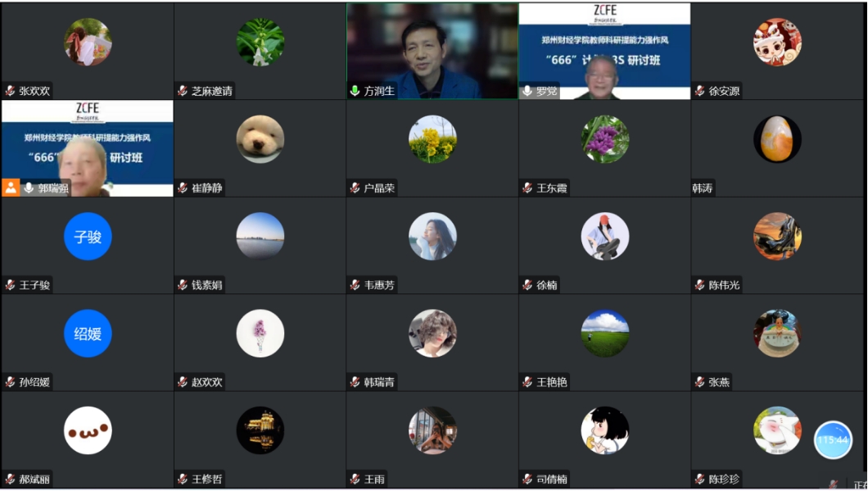The height and width of the screenshot is (491, 868).
Task: Click the 王艳艳 grass field avatar
Action: click(605, 334)
